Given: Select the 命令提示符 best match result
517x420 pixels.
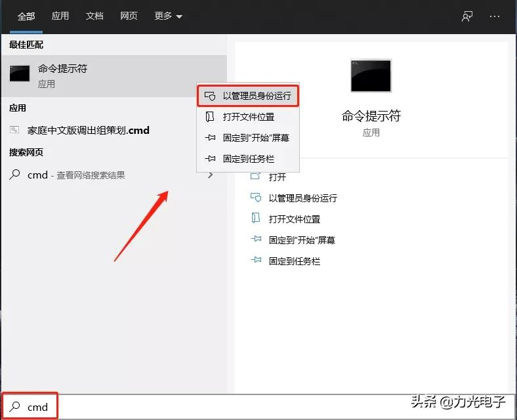Looking at the screenshot, I should pyautogui.click(x=114, y=76).
